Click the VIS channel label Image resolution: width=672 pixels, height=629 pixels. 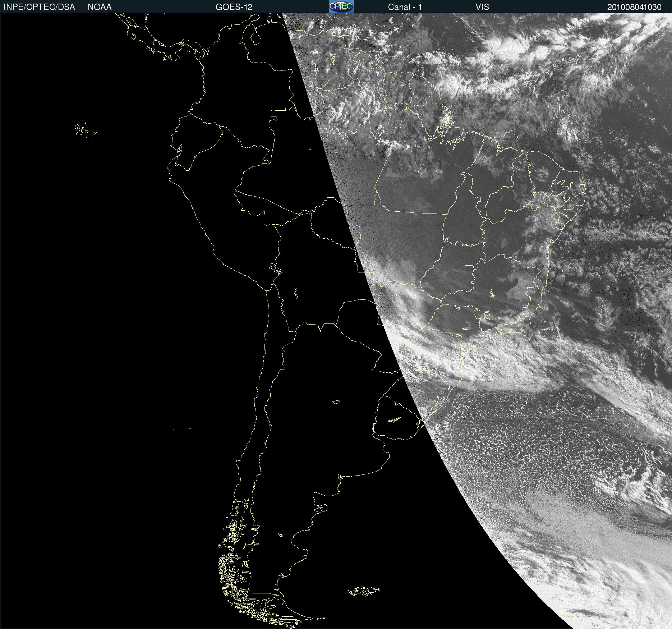pyautogui.click(x=482, y=7)
